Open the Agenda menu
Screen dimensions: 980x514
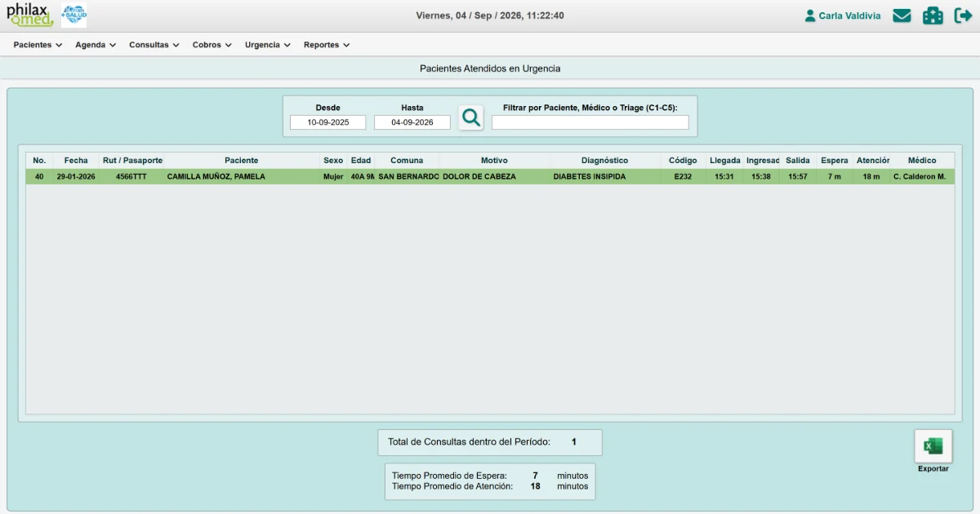coord(96,45)
